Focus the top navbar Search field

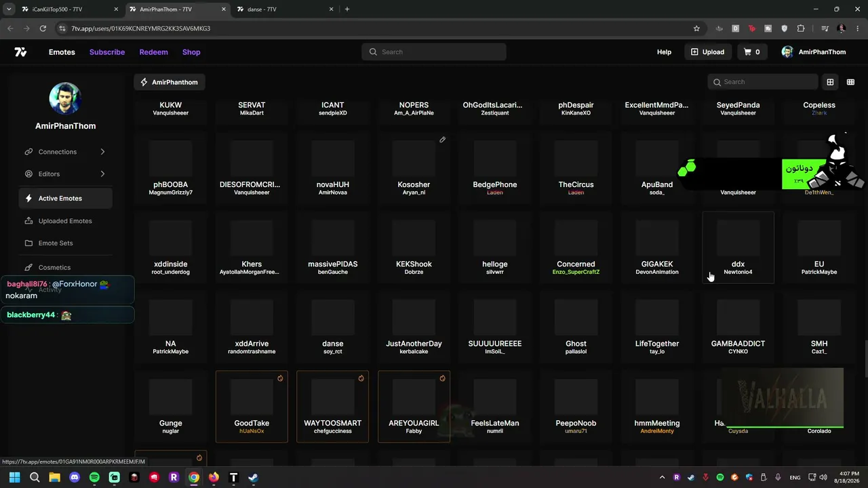(434, 52)
